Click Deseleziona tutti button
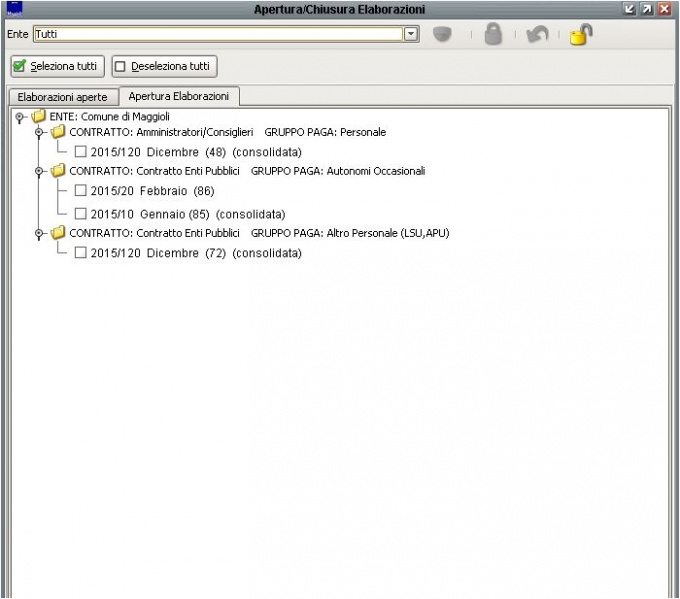 164,66
